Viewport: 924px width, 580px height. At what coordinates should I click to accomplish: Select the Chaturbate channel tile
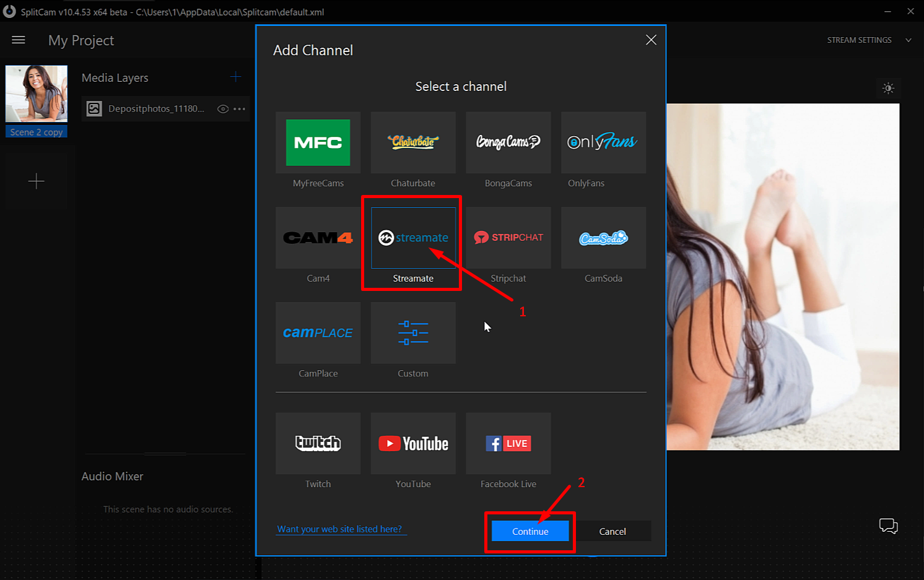pyautogui.click(x=413, y=142)
